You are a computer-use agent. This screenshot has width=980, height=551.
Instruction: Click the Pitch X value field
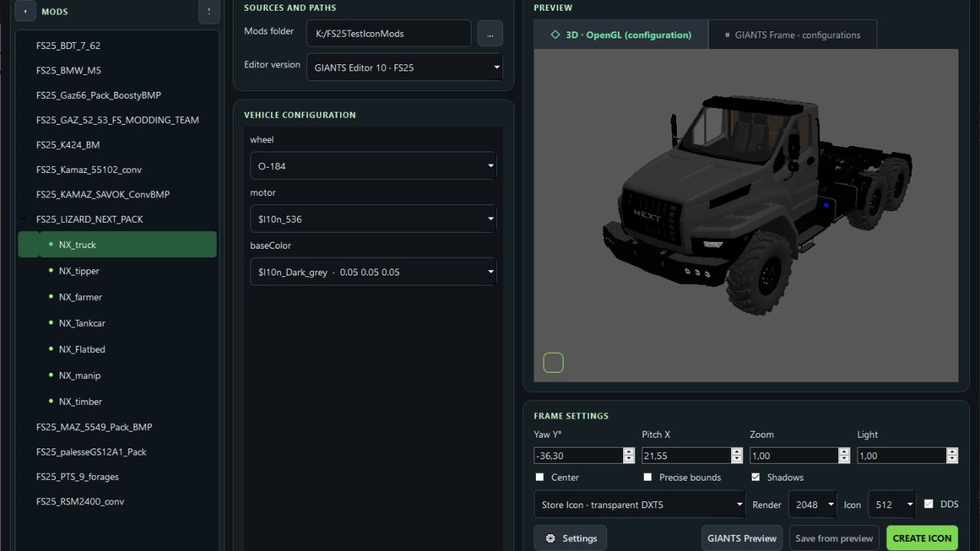tap(687, 455)
